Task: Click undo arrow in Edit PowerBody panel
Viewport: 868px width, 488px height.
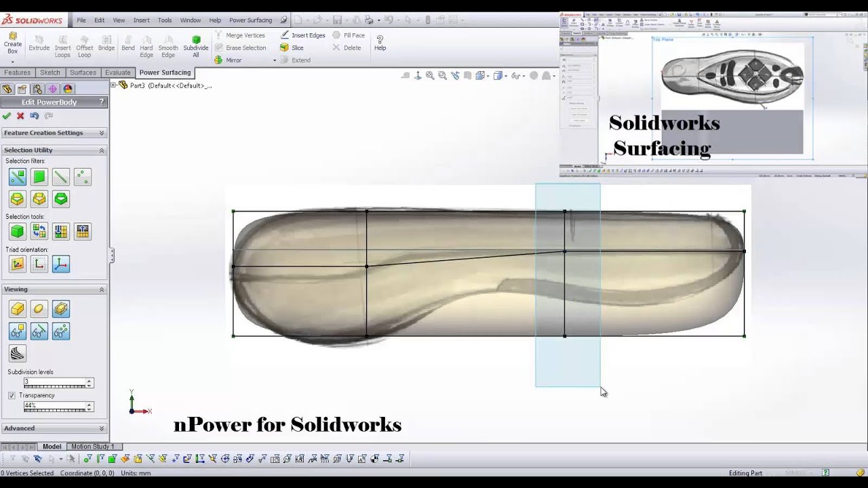Action: click(x=34, y=116)
